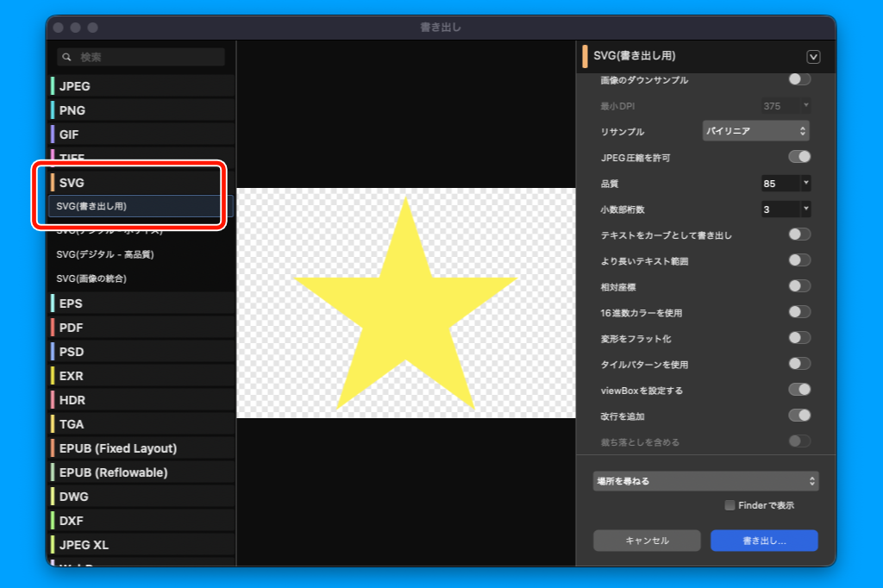Open the リサンプル バイリニア dropdown
The image size is (883, 588).
(x=755, y=131)
